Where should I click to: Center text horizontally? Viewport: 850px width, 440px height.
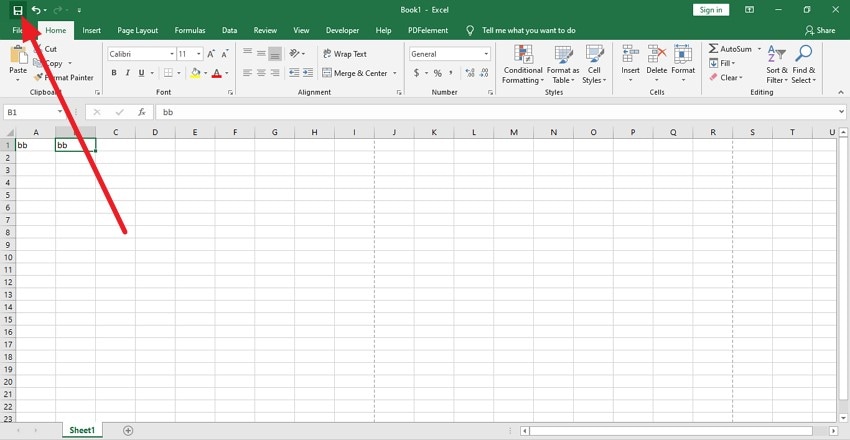click(x=261, y=73)
